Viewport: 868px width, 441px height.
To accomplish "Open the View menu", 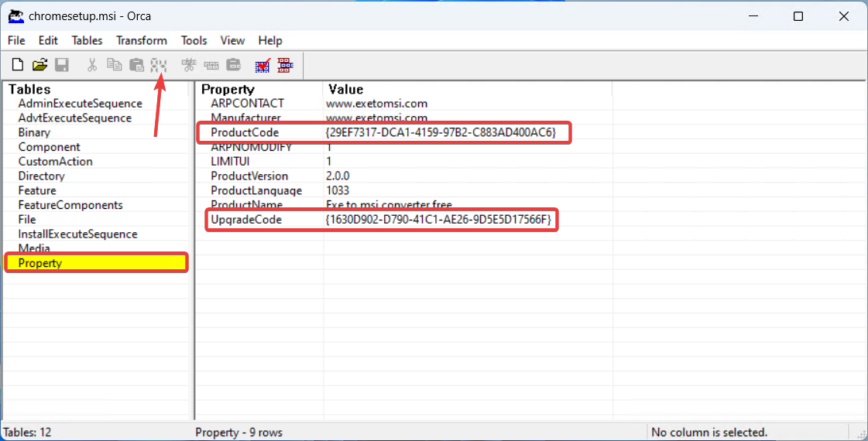I will coord(232,40).
